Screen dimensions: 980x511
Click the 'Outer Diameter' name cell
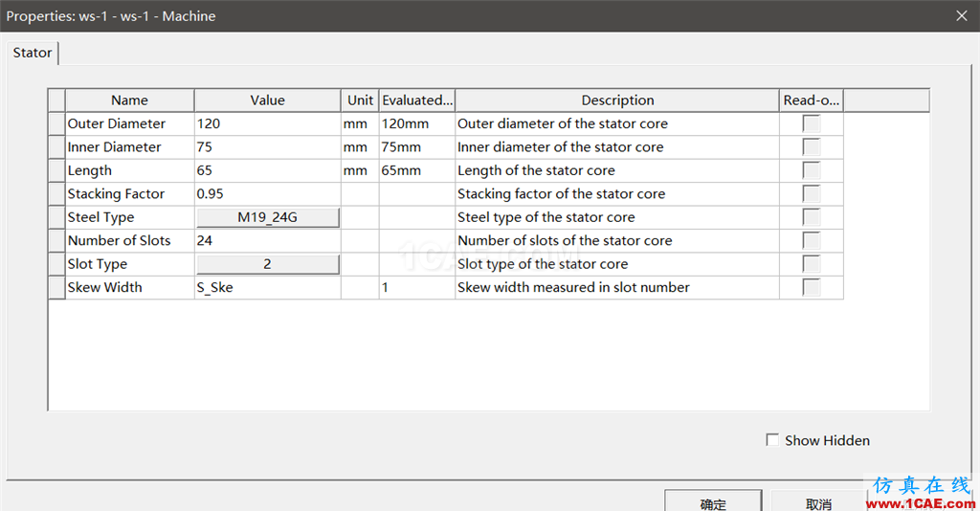[x=130, y=123]
